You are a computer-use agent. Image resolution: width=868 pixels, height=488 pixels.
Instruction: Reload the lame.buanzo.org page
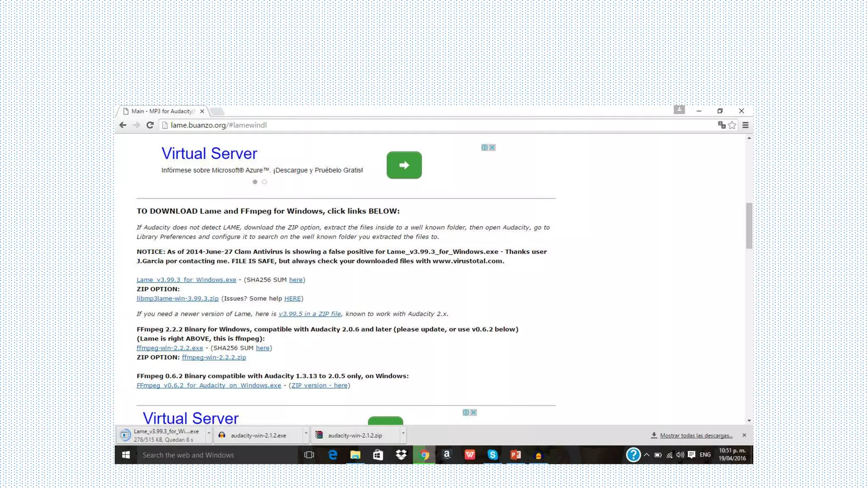(x=150, y=125)
